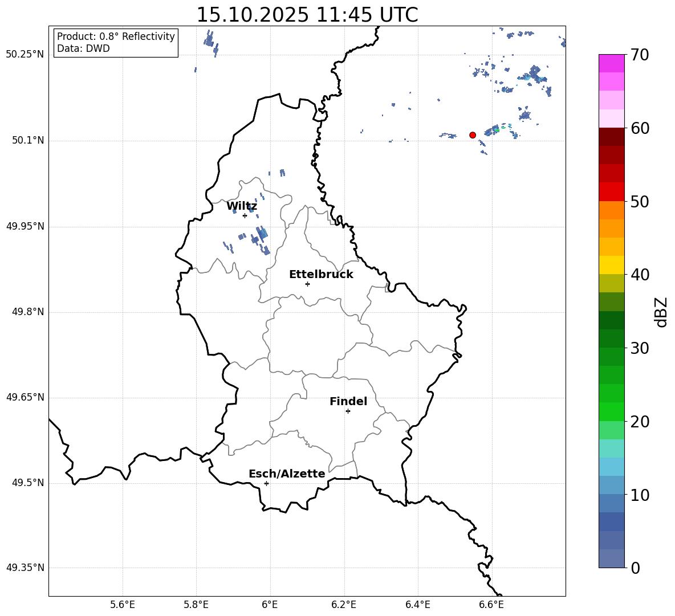Pick the red 50 dBZ color band
Viewport: 675px width, 616px height.
[612, 192]
